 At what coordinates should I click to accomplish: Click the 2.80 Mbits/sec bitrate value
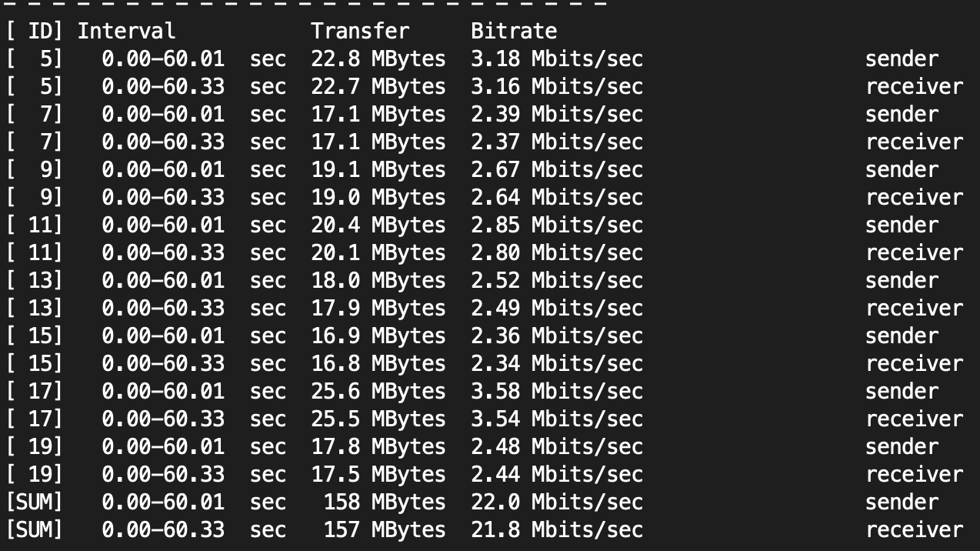[557, 253]
